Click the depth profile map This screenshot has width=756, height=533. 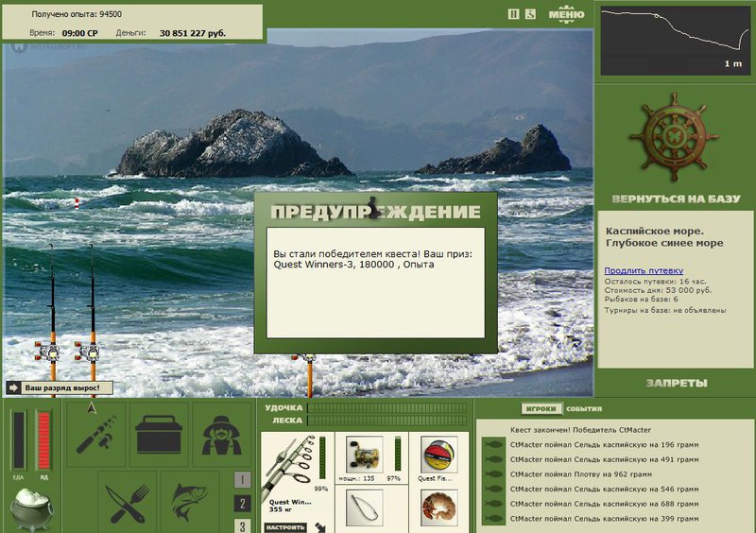[676, 41]
